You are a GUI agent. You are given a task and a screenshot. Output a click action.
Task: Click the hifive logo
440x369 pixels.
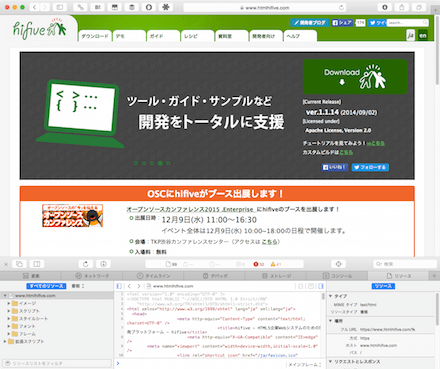pos(40,29)
